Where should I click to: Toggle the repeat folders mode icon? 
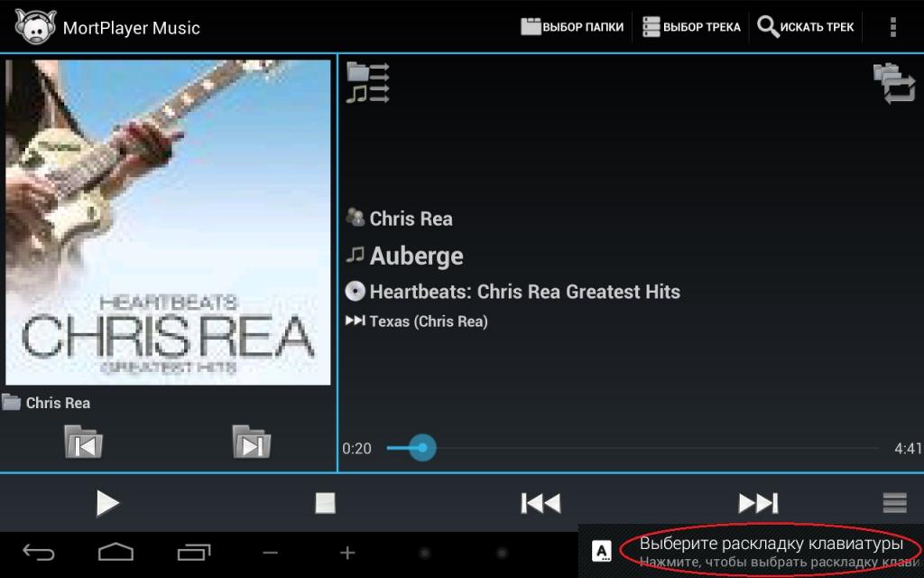click(894, 84)
